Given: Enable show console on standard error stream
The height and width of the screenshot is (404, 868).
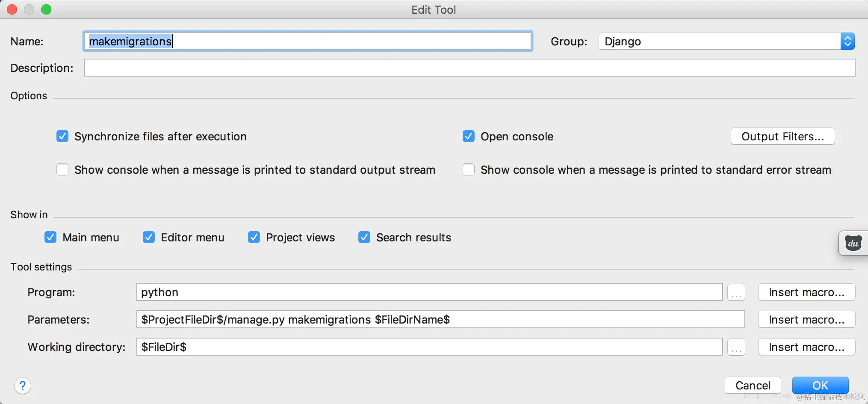Looking at the screenshot, I should pos(469,170).
